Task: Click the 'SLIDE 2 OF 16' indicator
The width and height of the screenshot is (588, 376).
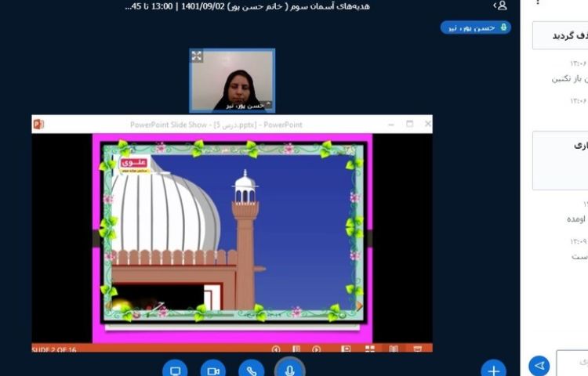Action: pos(54,350)
